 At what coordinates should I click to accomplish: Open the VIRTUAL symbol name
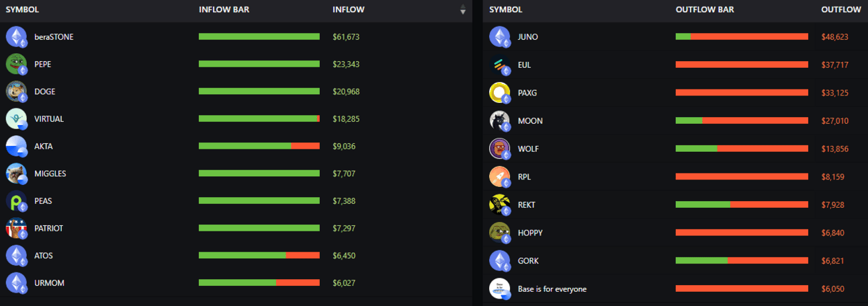click(x=49, y=119)
